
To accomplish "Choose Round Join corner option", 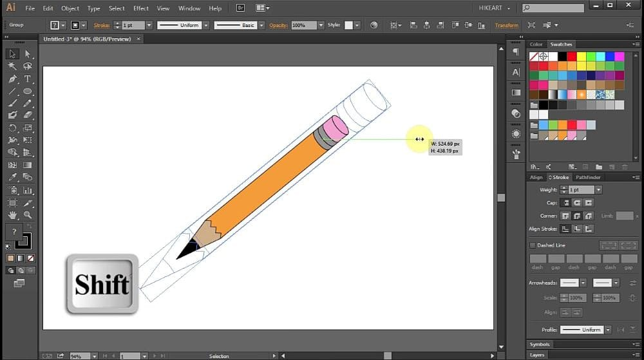I will click(x=577, y=216).
